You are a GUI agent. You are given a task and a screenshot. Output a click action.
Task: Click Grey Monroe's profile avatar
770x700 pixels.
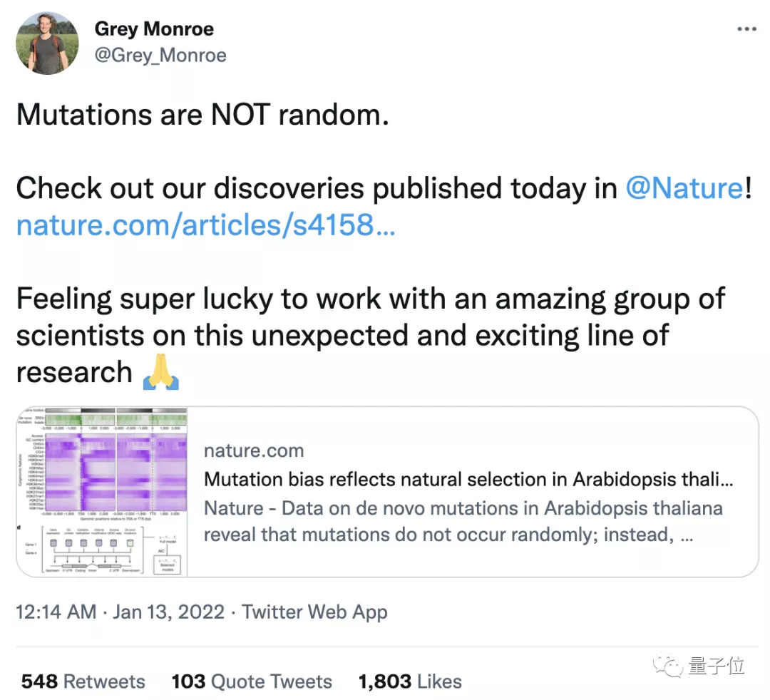click(47, 43)
